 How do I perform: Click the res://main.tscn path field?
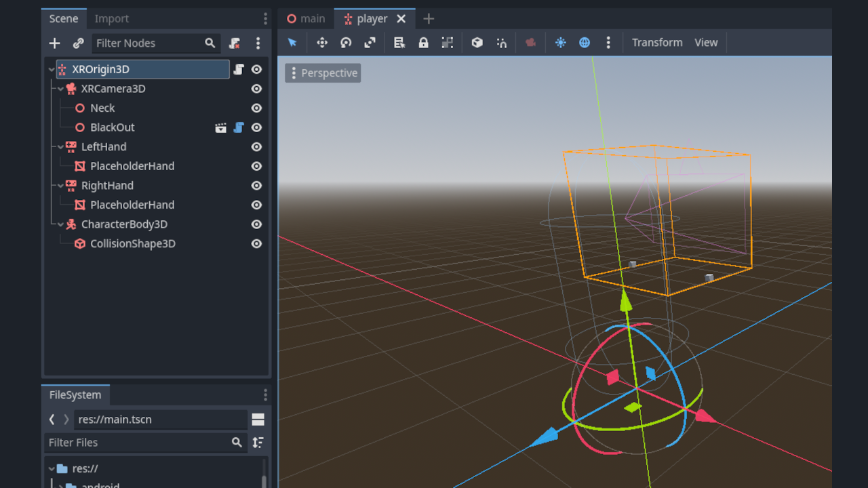(x=161, y=420)
